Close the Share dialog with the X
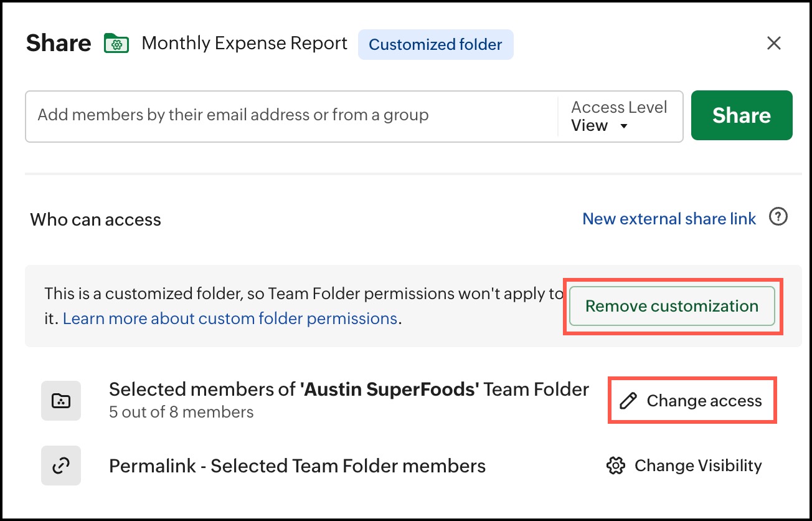Screen dimensions: 812x521 point(773,43)
